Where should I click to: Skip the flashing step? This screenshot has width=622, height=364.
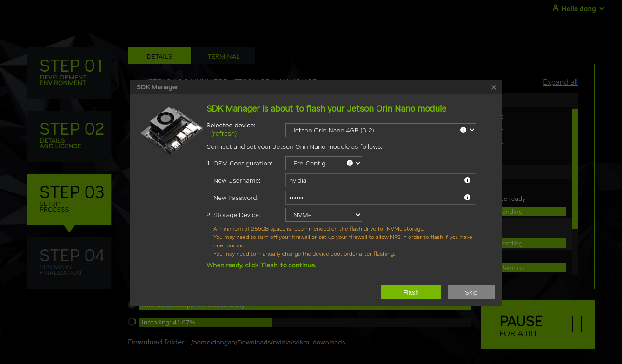click(x=471, y=292)
